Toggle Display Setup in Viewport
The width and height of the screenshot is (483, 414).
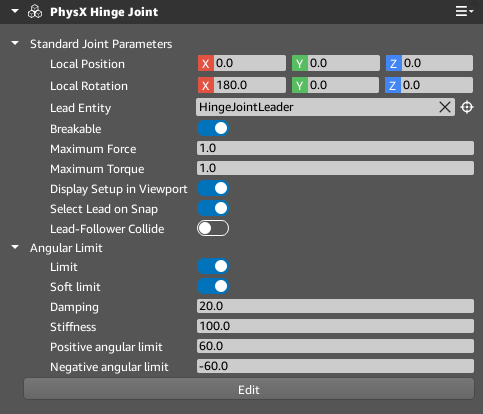click(x=213, y=188)
